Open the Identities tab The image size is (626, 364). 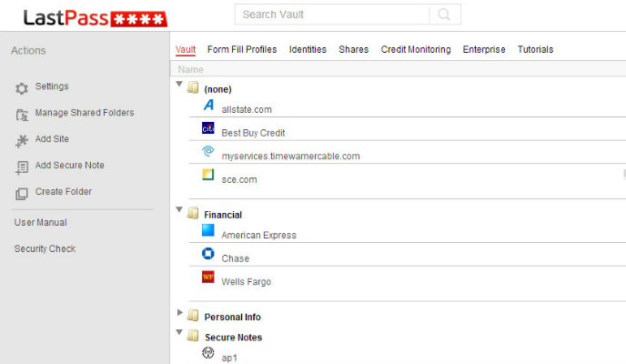(308, 49)
